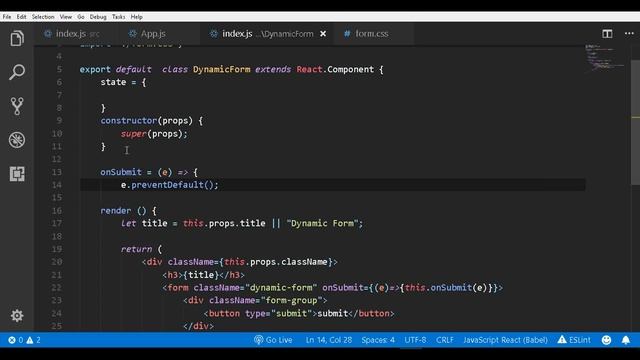The image size is (640, 360).
Task: Open the View menu
Action: point(65,17)
